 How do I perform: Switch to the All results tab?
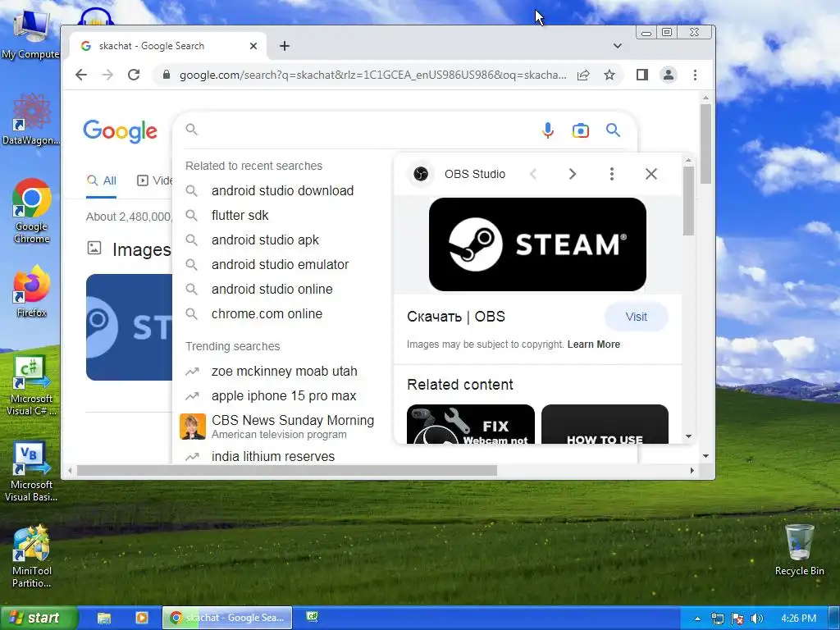point(101,181)
